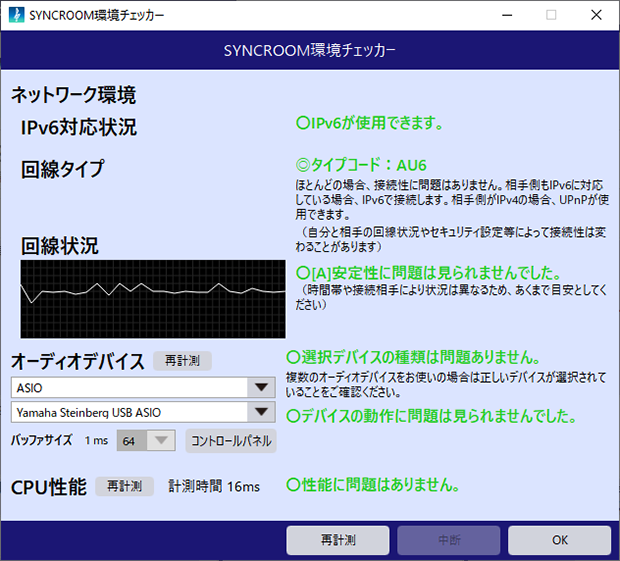Click the 再計測 button beside オーディオデバイス
The image size is (620, 561).
click(182, 361)
